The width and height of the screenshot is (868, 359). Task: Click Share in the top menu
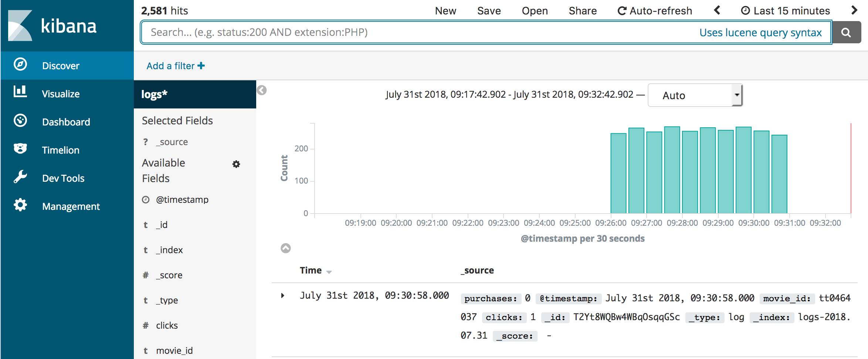point(583,11)
